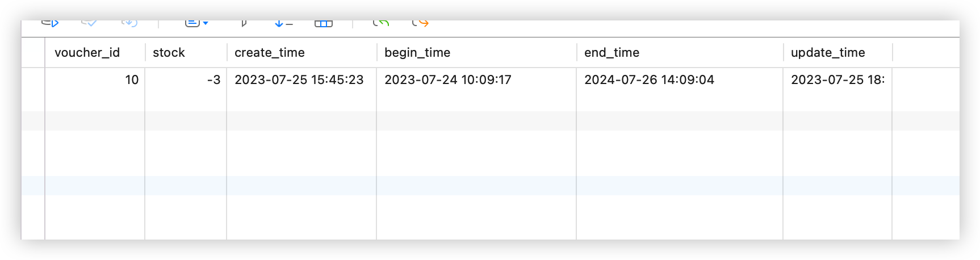
Task: Click the Text view icon in toolbar
Action: 192,23
